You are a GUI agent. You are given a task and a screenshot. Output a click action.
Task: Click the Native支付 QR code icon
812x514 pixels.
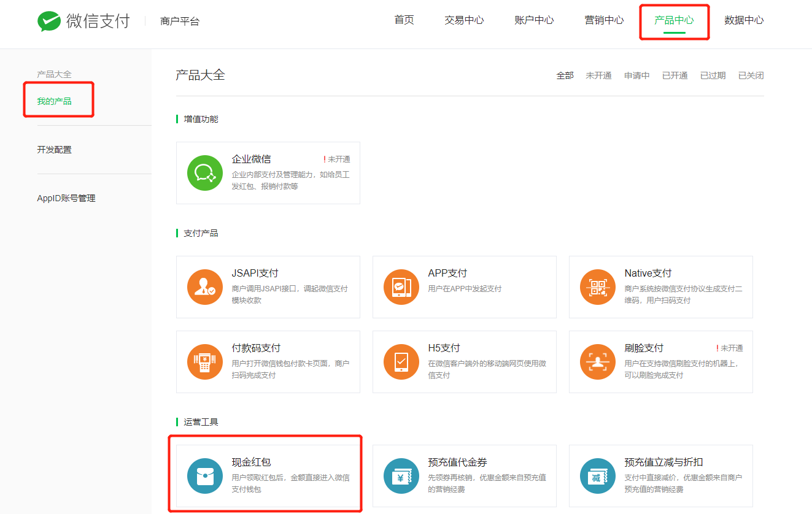coord(598,287)
